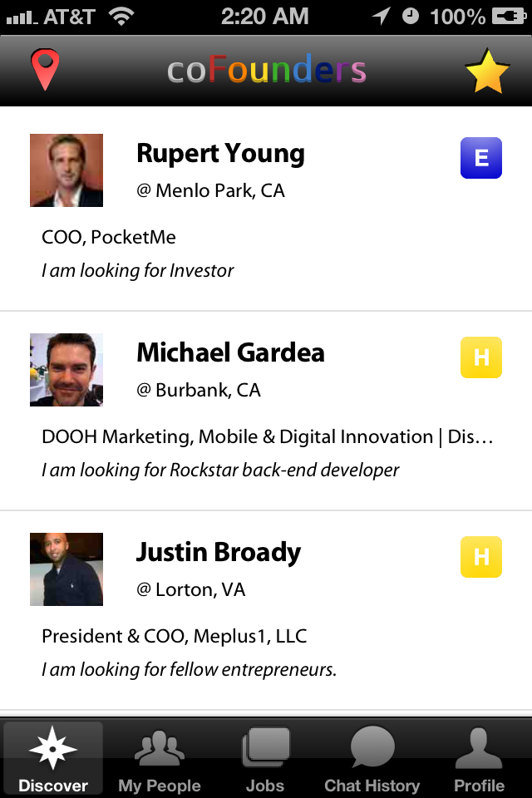Tap Justin Broady's profile photo

(x=66, y=569)
